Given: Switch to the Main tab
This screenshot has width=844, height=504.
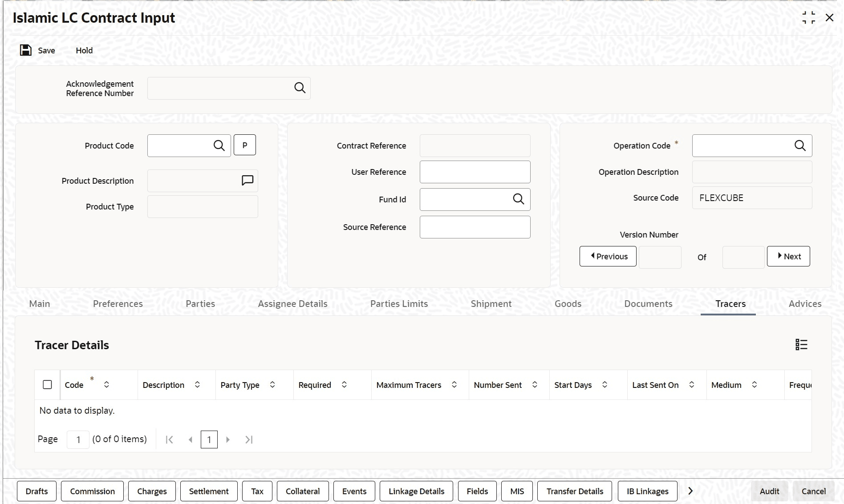Looking at the screenshot, I should 40,304.
